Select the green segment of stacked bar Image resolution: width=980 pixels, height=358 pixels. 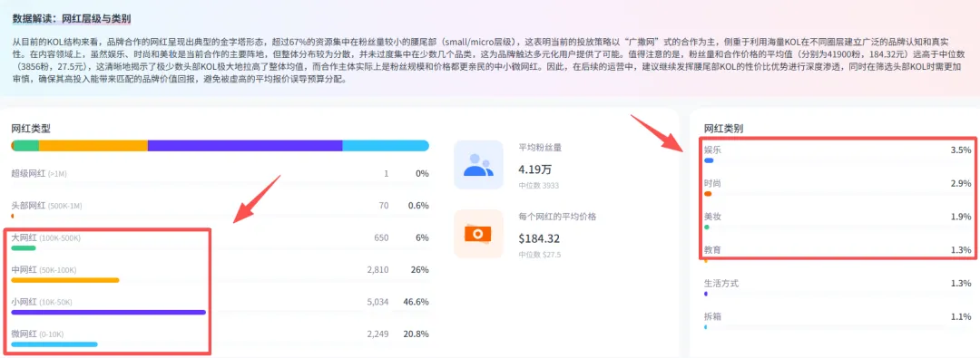(x=26, y=146)
